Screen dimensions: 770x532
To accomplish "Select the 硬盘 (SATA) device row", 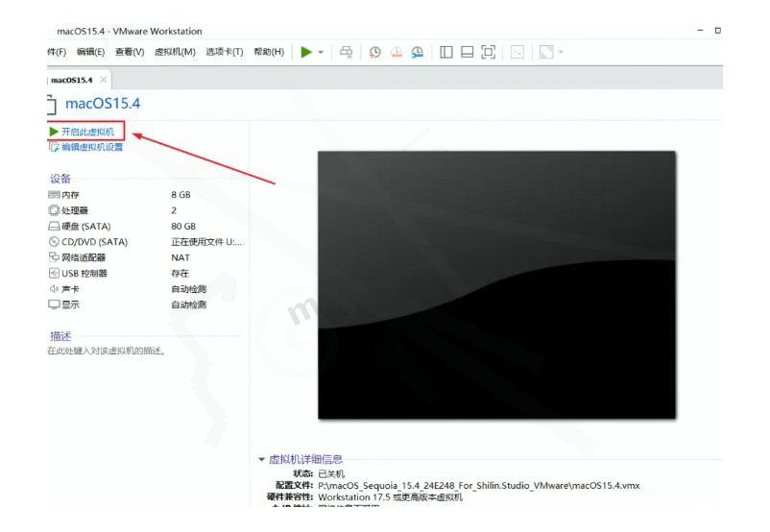I will pyautogui.click(x=145, y=227).
